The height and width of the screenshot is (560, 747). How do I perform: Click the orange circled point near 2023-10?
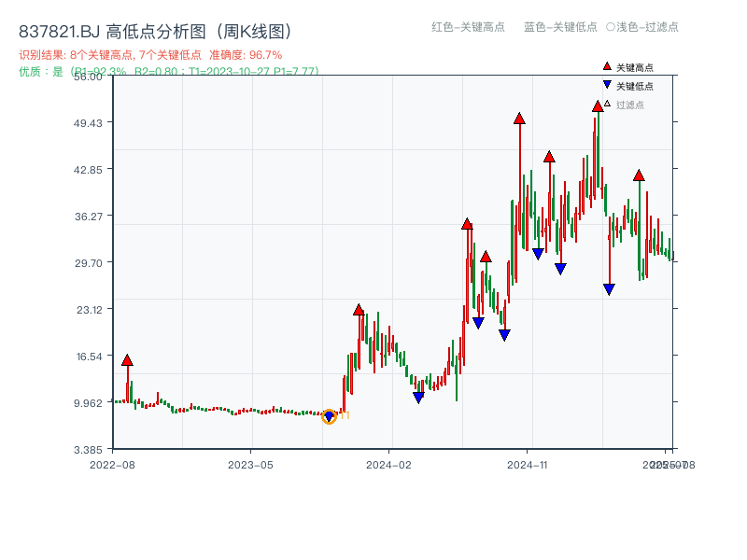click(329, 417)
